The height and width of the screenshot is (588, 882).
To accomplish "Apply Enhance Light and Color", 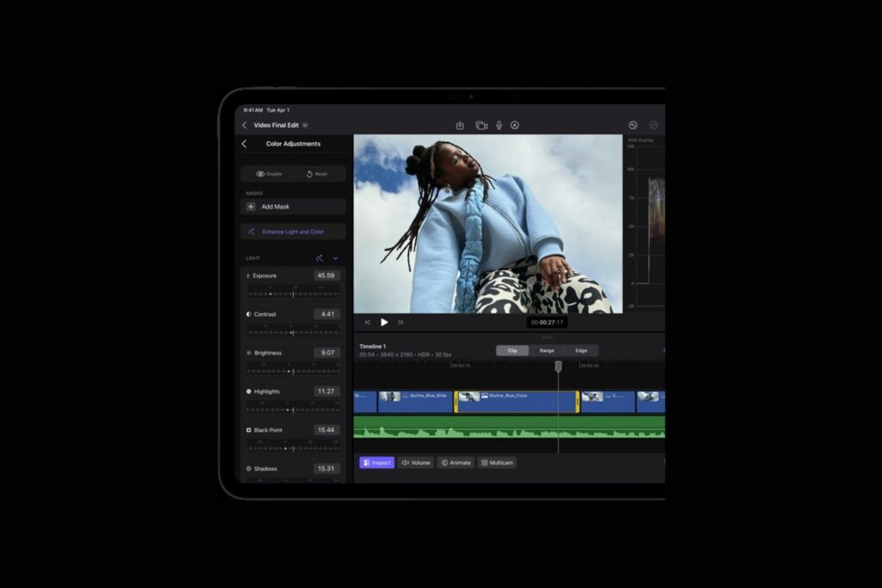I will [x=293, y=232].
